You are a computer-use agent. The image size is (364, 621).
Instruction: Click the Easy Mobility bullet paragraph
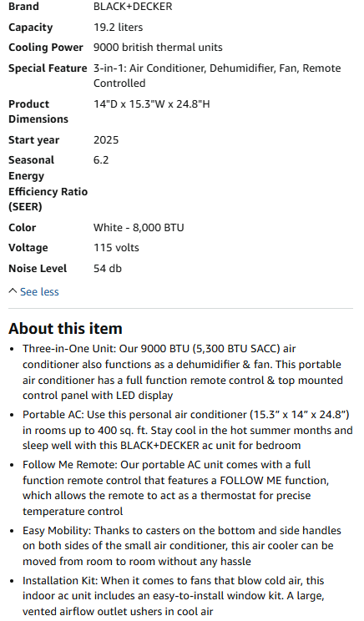pos(182,546)
